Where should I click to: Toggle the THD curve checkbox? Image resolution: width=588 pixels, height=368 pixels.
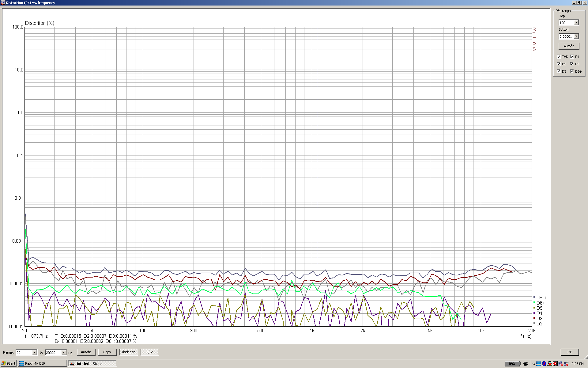[x=559, y=56]
